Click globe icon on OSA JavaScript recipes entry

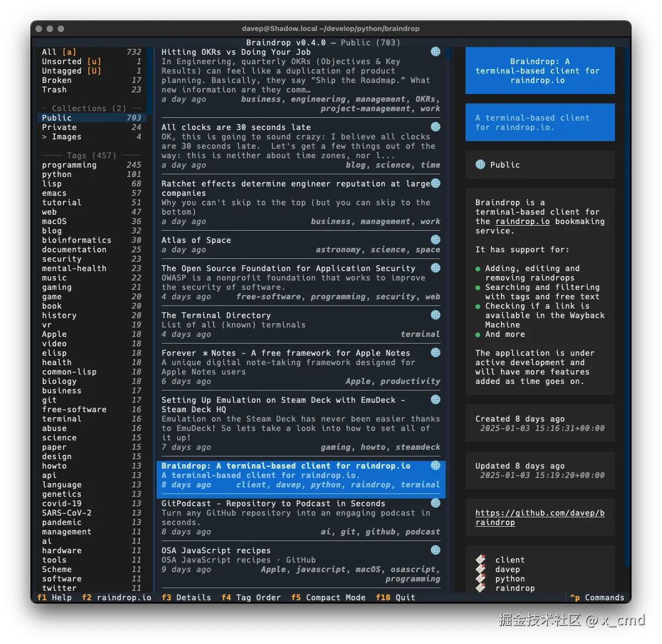click(x=435, y=550)
